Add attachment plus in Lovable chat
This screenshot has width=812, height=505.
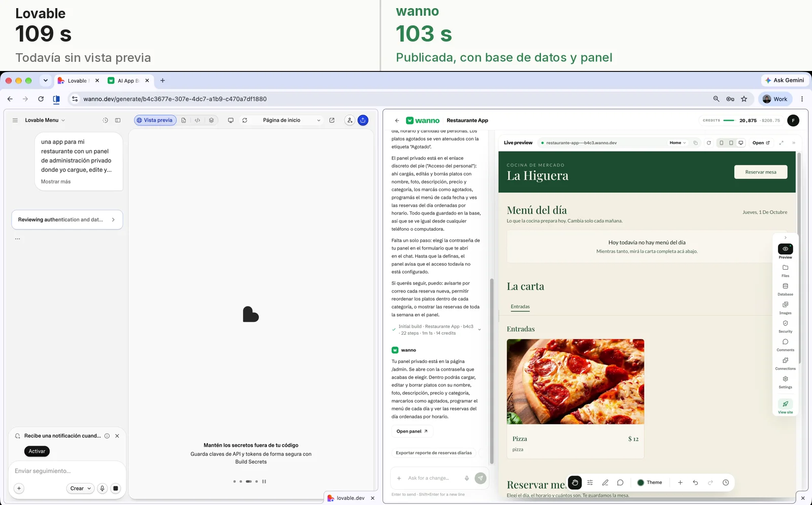click(x=19, y=488)
